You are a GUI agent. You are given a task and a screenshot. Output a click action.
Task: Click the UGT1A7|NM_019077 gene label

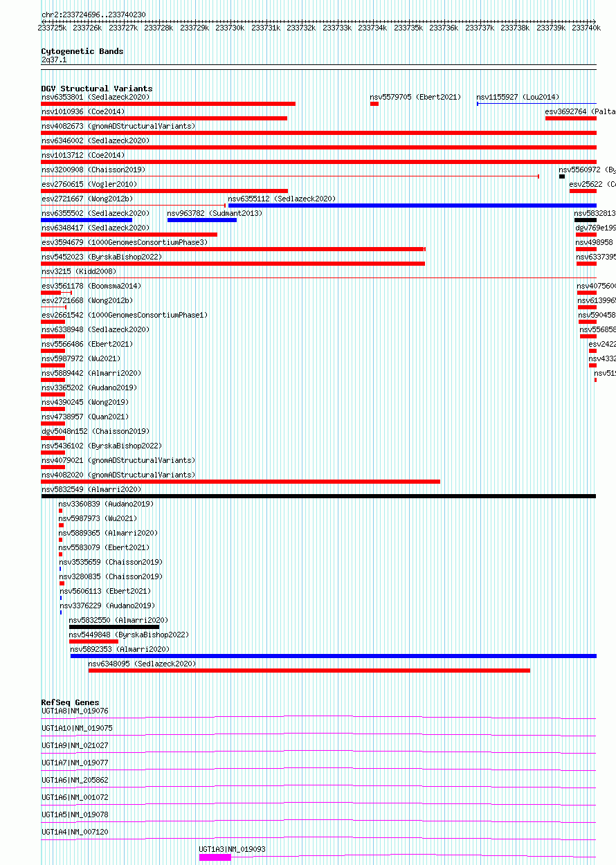[75, 763]
